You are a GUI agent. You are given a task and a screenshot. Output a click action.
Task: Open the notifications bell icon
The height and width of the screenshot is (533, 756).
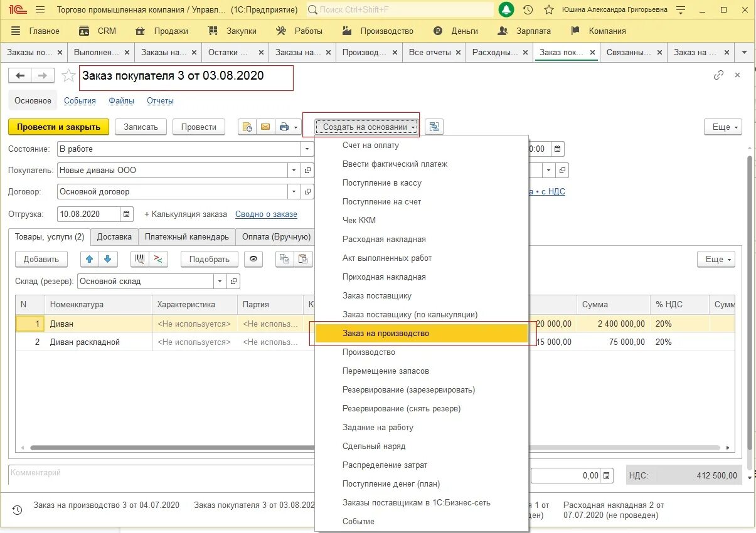point(506,10)
